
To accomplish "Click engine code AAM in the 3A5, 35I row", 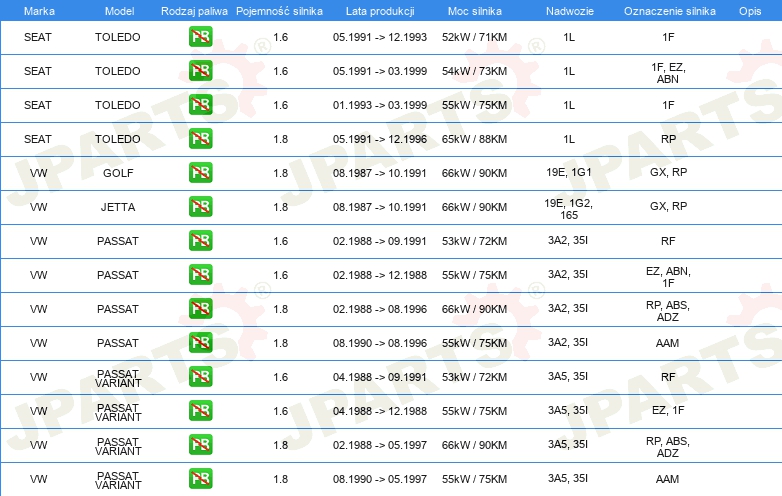I will coord(667,479).
